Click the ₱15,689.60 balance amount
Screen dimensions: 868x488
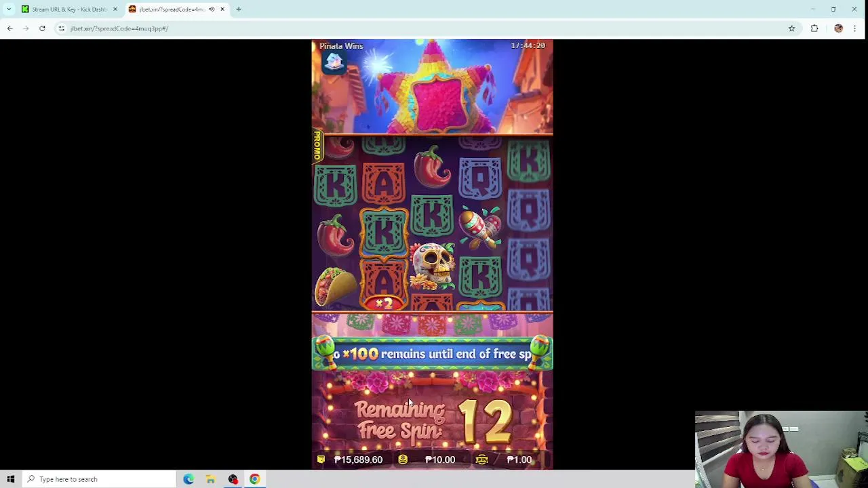358,460
